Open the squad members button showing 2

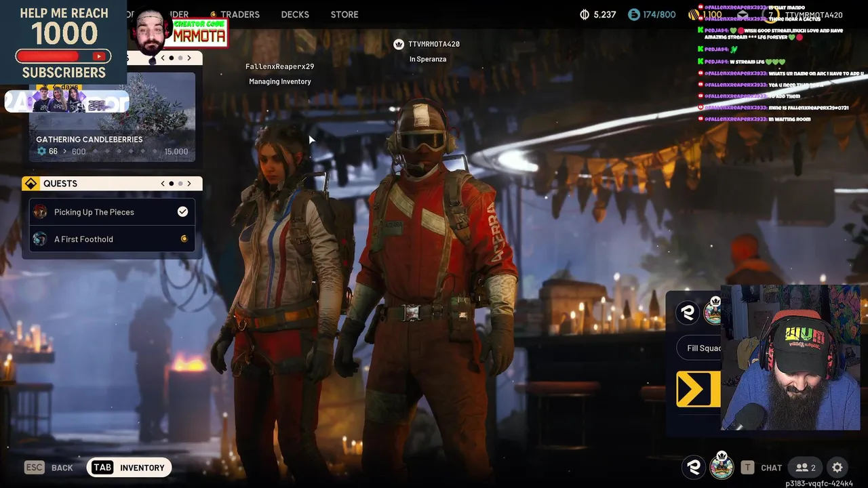[x=806, y=468]
